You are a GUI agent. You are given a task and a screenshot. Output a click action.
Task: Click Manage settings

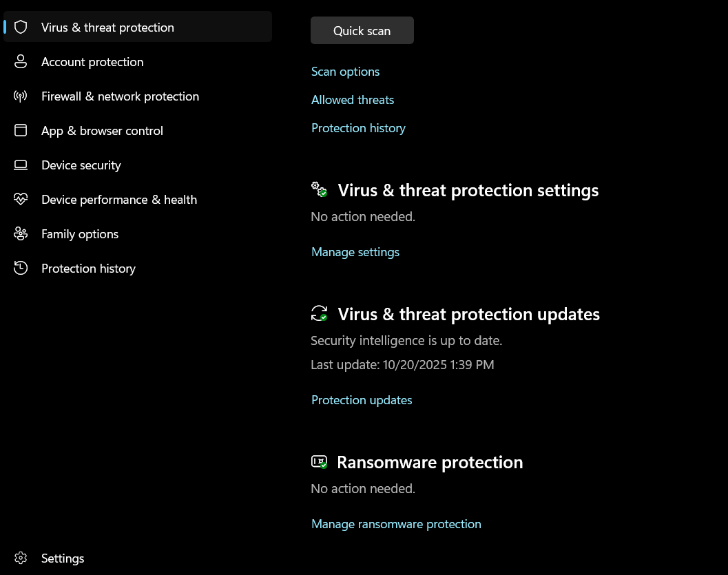tap(355, 252)
